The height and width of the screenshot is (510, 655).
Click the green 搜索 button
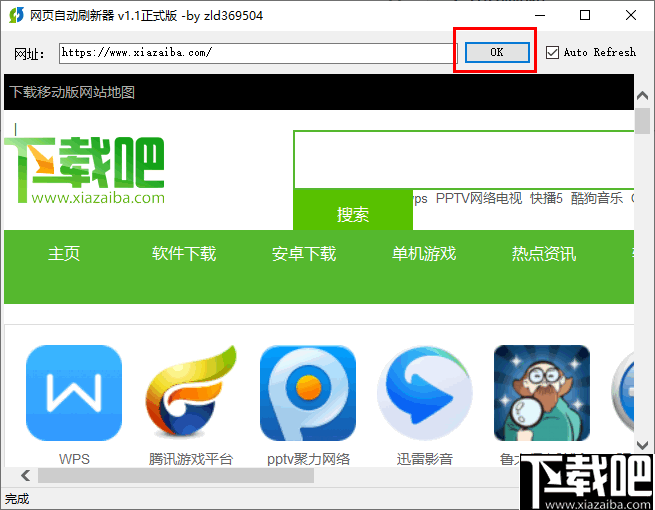pos(353,209)
